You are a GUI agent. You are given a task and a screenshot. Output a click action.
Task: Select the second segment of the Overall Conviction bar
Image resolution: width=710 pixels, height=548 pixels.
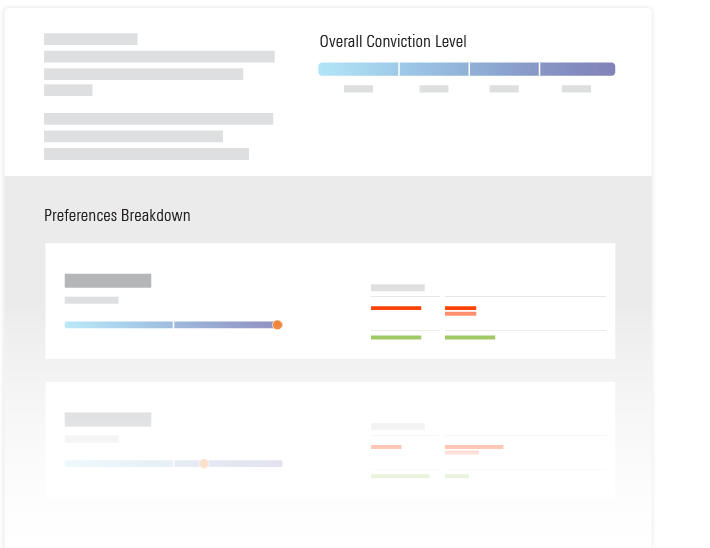point(434,70)
